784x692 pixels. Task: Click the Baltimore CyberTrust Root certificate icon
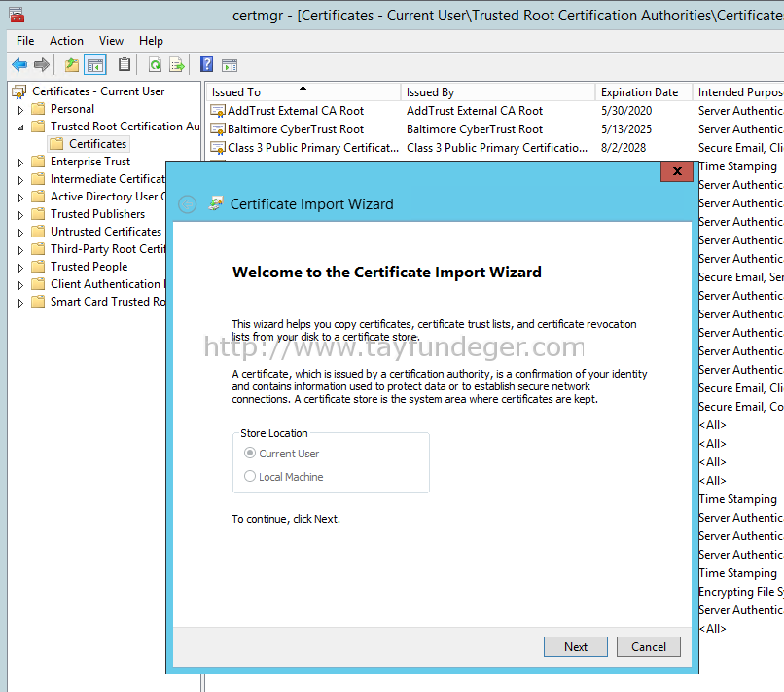[x=218, y=129]
